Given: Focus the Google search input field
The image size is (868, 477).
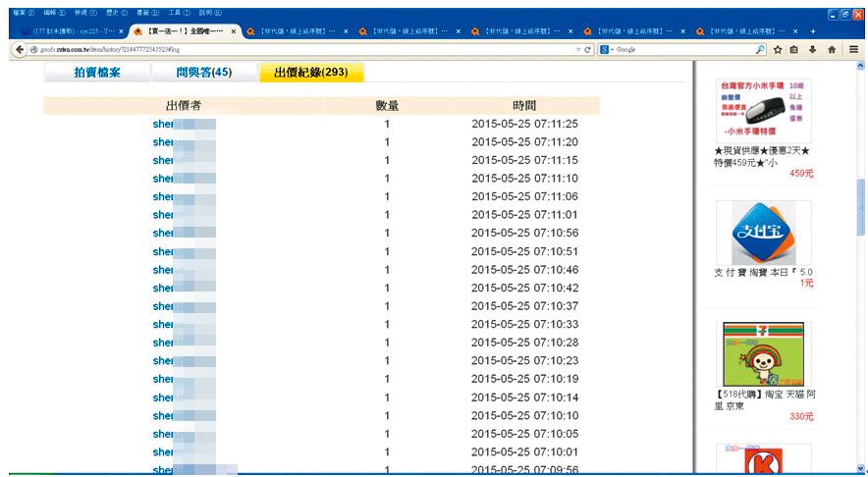Looking at the screenshot, I should click(x=685, y=49).
